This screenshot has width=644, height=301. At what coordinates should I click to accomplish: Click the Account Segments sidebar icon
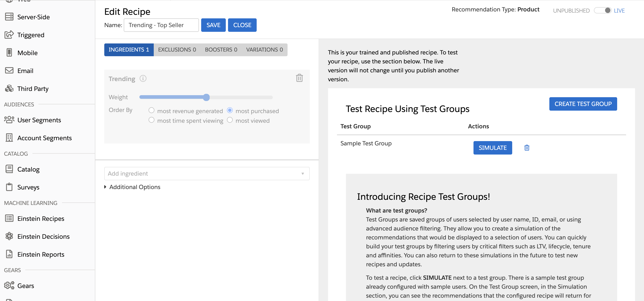click(x=9, y=137)
